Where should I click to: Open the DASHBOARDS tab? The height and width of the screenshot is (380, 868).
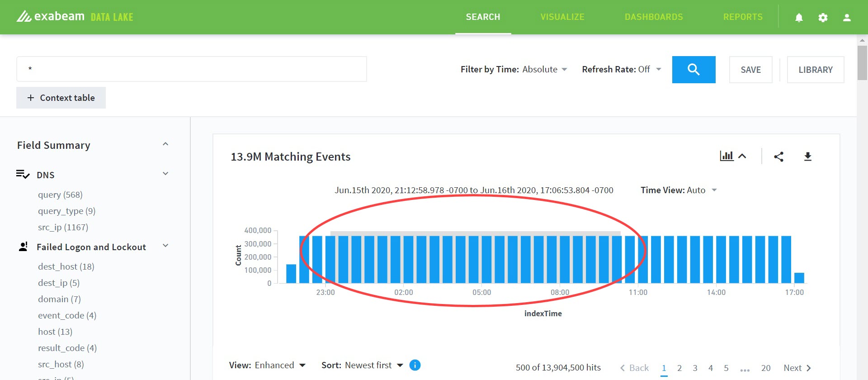pyautogui.click(x=654, y=17)
